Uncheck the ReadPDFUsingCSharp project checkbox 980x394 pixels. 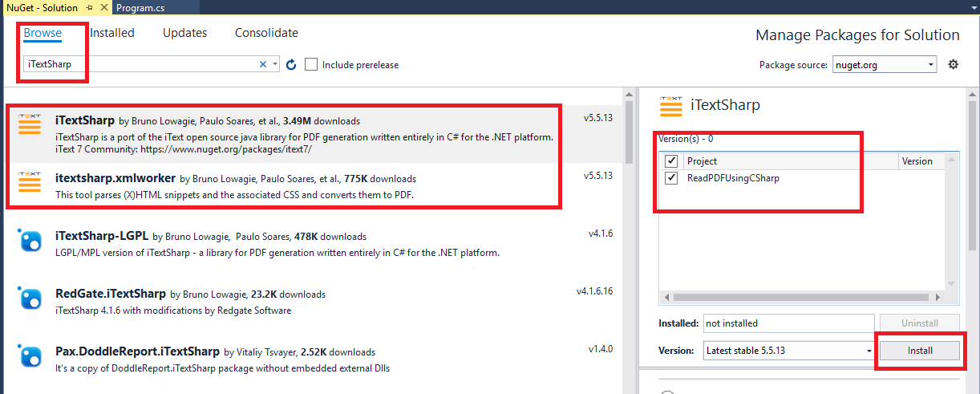(671, 178)
